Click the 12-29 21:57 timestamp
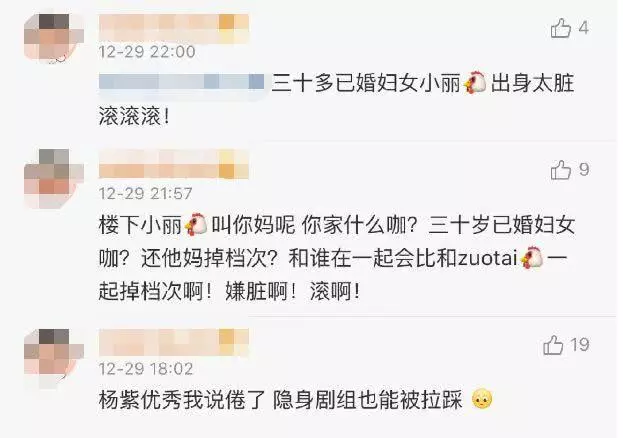 145,194
